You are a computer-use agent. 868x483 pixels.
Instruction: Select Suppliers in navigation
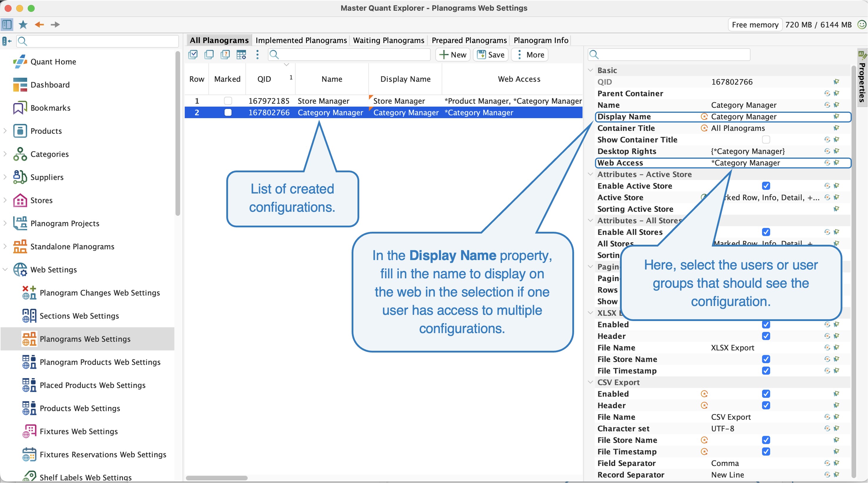coord(47,177)
